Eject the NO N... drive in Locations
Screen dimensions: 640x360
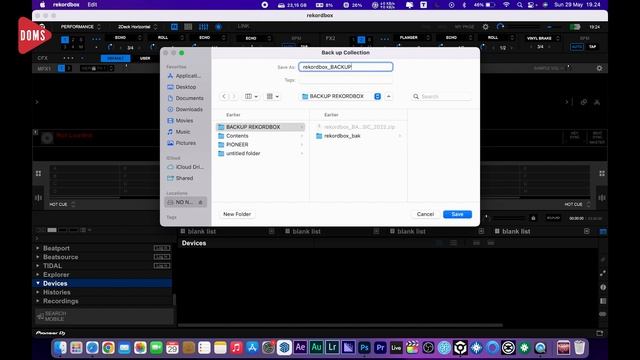pyautogui.click(x=201, y=202)
